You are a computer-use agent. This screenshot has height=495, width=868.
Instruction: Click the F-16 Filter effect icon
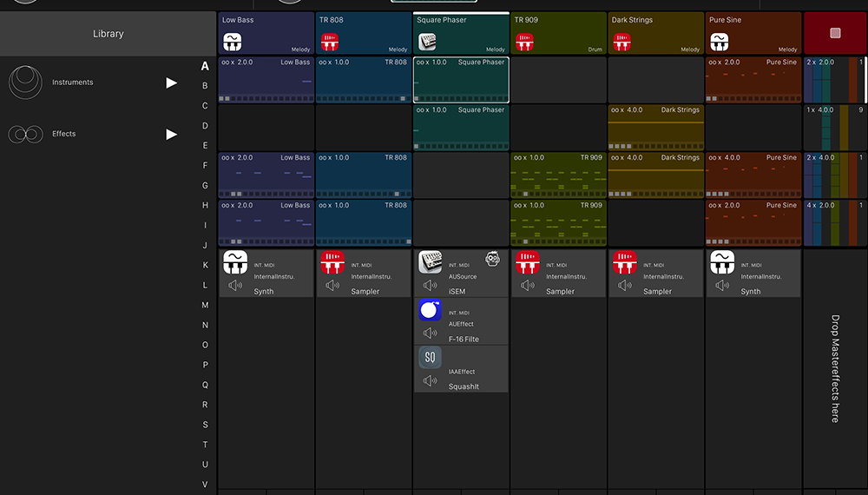pyautogui.click(x=430, y=310)
